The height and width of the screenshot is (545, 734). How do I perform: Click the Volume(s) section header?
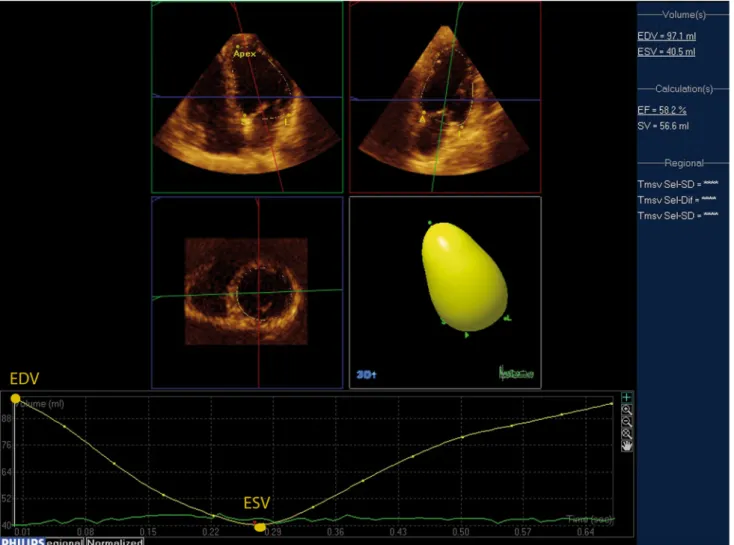pos(683,15)
